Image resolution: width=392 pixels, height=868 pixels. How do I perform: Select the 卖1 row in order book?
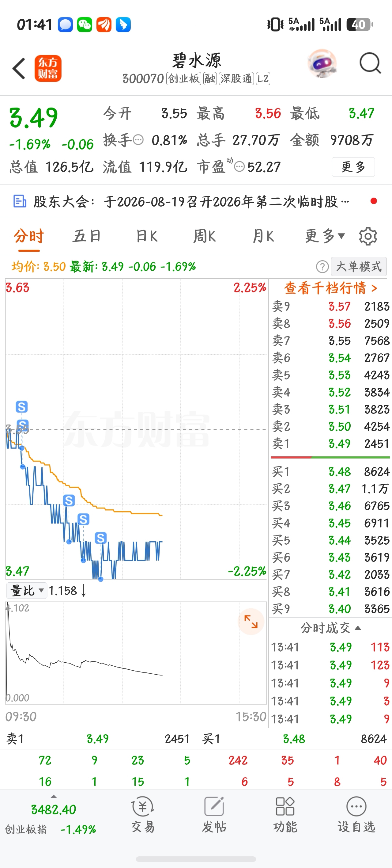(x=330, y=444)
